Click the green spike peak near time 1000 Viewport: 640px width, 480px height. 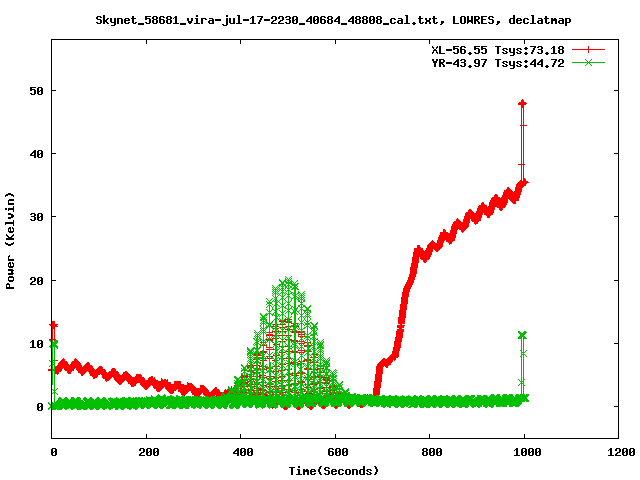pyautogui.click(x=522, y=335)
